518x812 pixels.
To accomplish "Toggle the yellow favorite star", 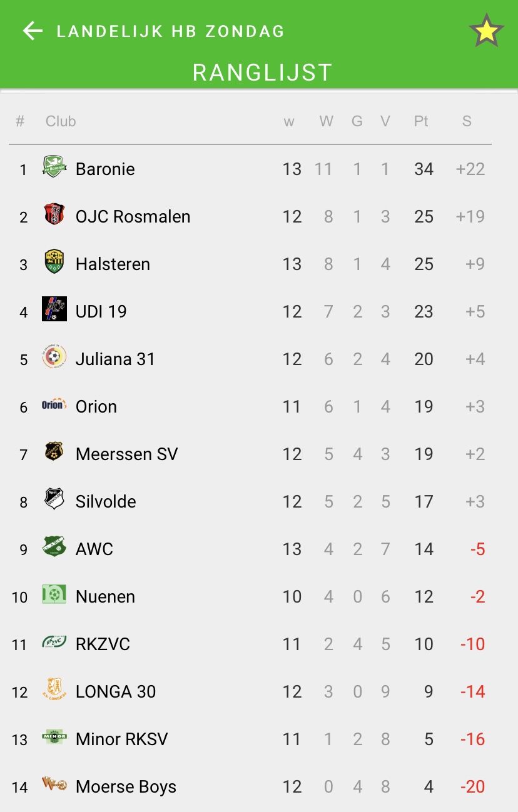I will tap(486, 31).
